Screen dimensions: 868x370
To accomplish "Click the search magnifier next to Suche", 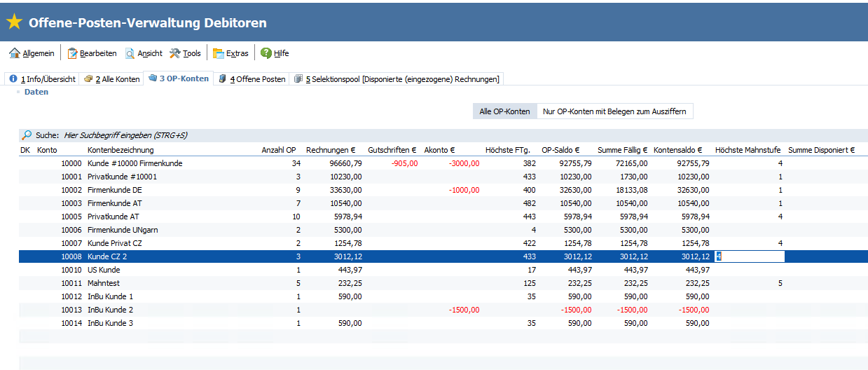I will tap(27, 135).
